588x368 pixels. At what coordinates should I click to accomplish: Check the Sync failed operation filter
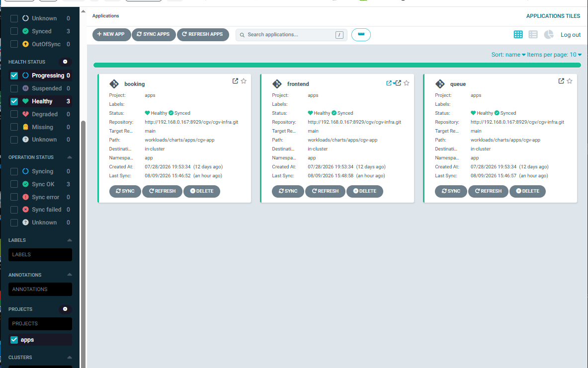[x=14, y=210]
